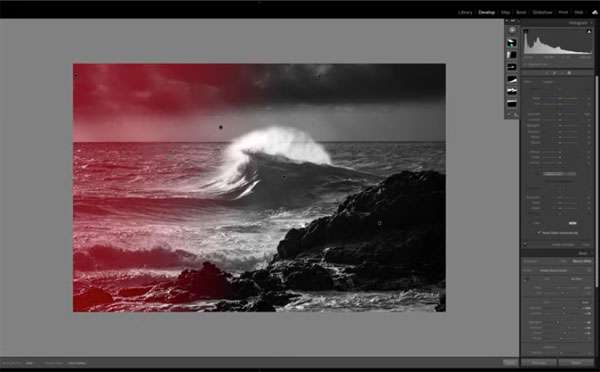
Task: Adjust the Basic panel Shadows slider
Action: point(569,328)
